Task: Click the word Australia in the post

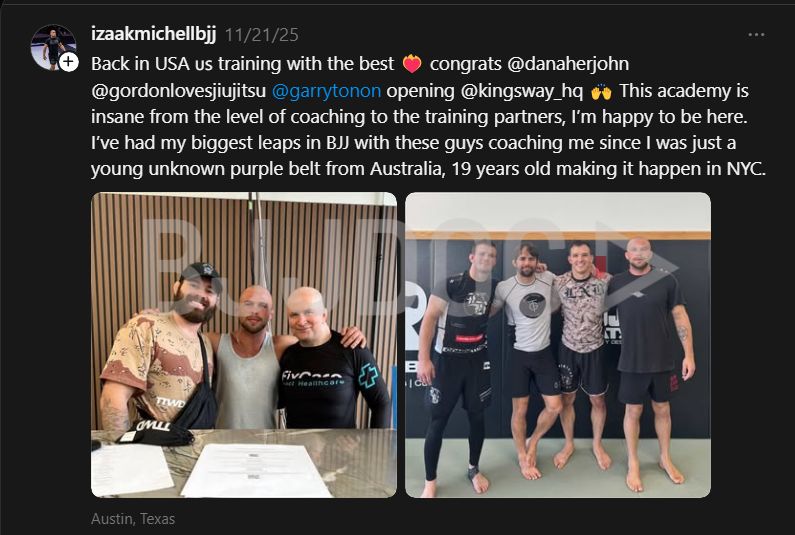Action: click(x=406, y=168)
